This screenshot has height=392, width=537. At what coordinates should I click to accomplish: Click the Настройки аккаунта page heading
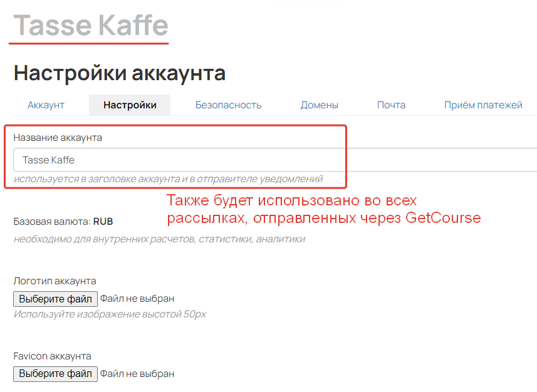[120, 73]
